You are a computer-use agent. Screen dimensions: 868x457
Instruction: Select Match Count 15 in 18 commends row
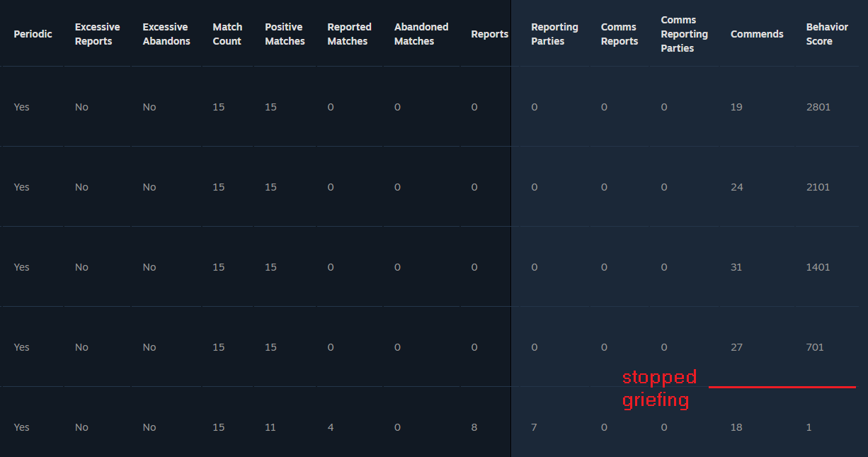(x=219, y=427)
